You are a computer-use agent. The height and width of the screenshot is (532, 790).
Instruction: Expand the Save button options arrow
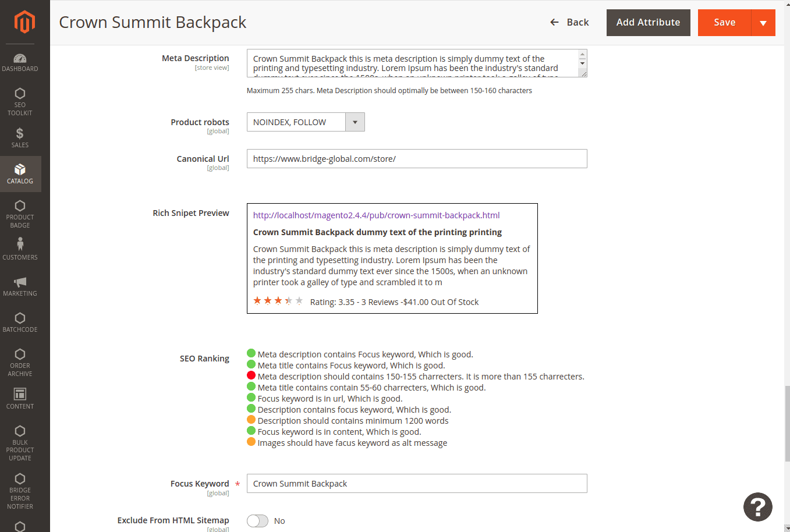tap(763, 22)
